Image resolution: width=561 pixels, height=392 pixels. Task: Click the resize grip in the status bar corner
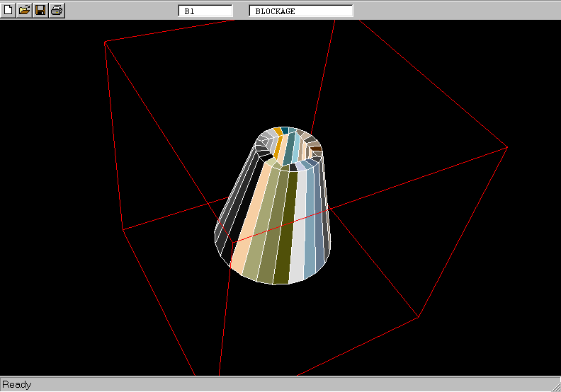pos(555,386)
